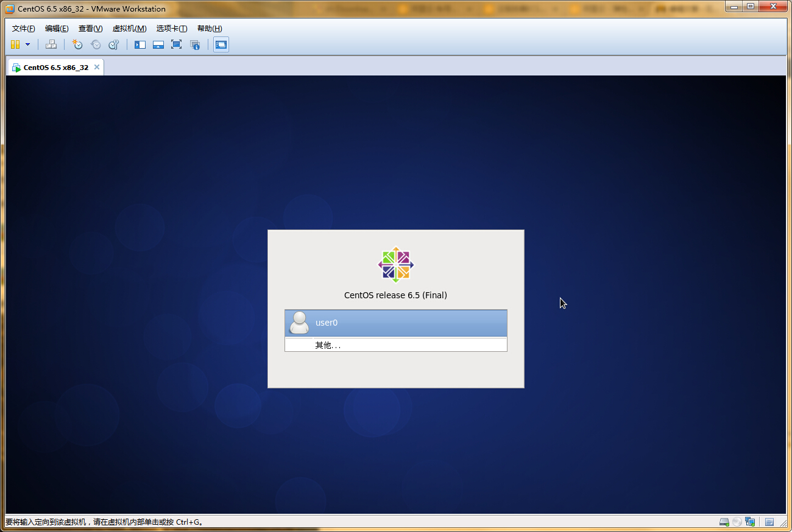The image size is (792, 532).
Task: Open the snapshot manager
Action: 114,44
